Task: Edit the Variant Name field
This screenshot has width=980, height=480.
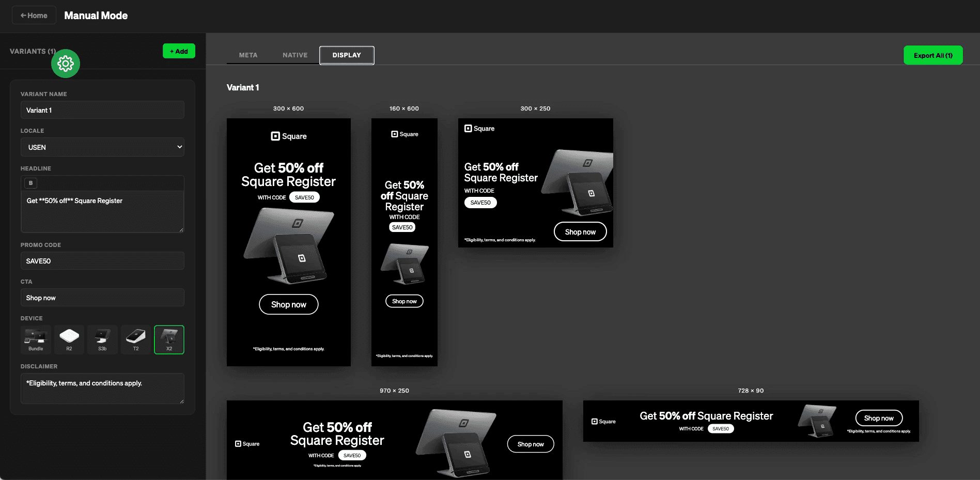Action: (102, 110)
